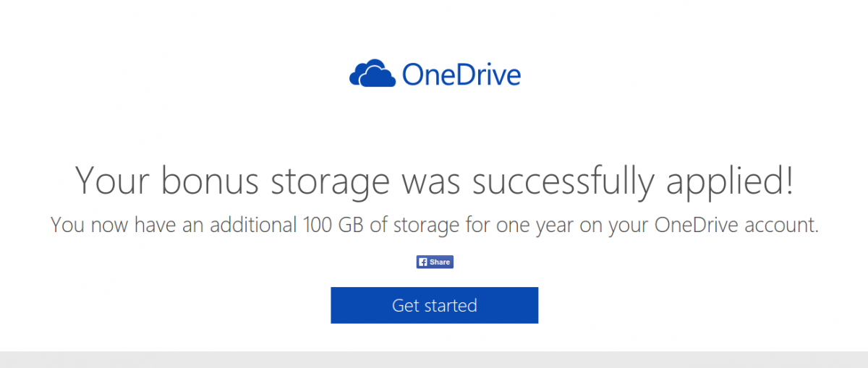Click the Facebook 'f' logo icon

422,262
